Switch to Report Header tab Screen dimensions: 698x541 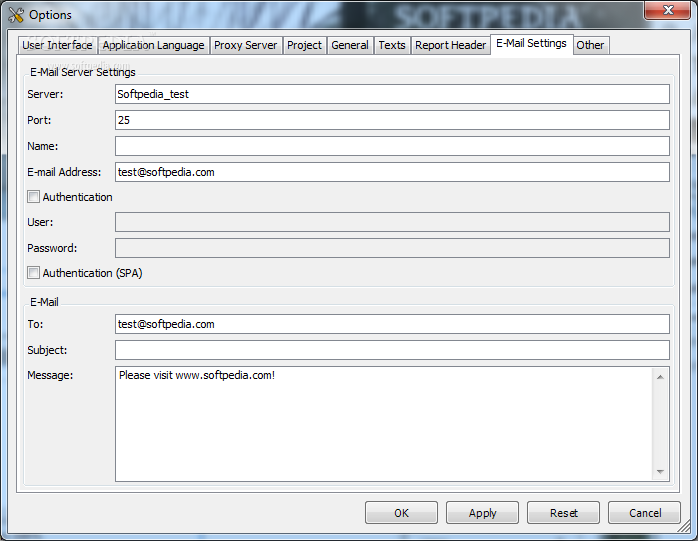[450, 45]
